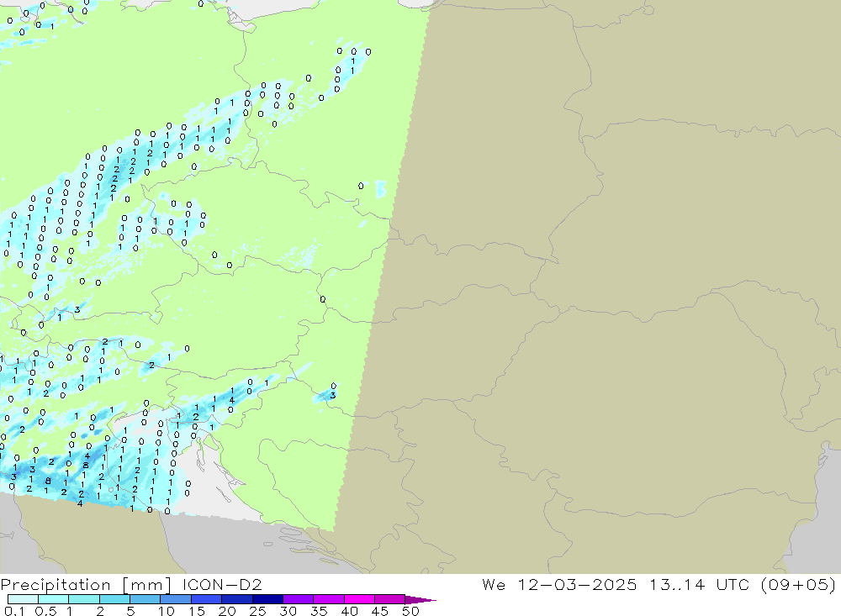The height and width of the screenshot is (616, 841).
Task: Click the 2–5 mm legend swatch
Action: (114, 599)
